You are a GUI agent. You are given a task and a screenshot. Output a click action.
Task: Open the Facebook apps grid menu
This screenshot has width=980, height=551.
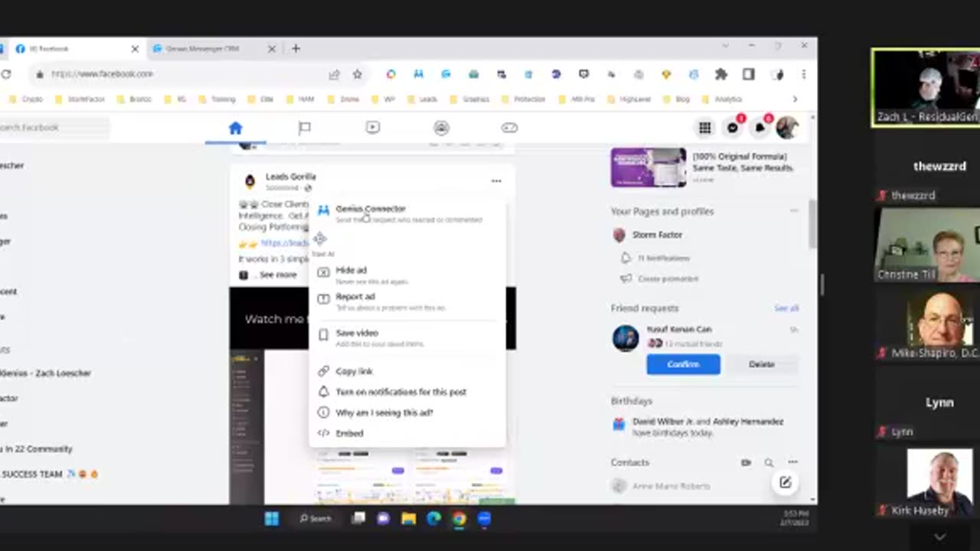click(704, 128)
